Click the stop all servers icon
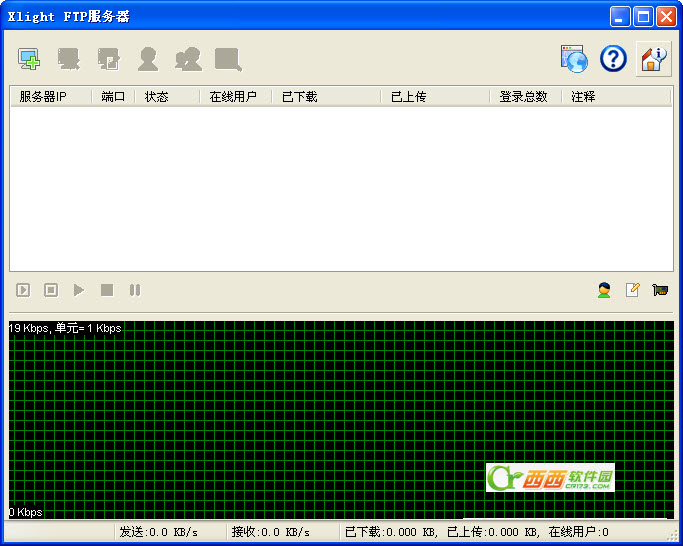This screenshot has height=546, width=683. pos(51,290)
